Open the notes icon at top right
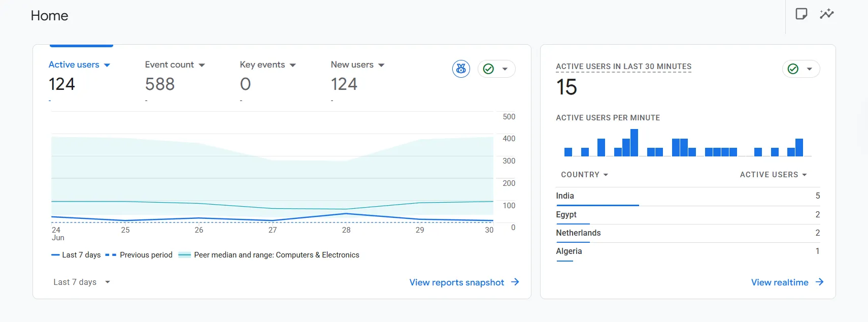868x322 pixels. pos(802,14)
